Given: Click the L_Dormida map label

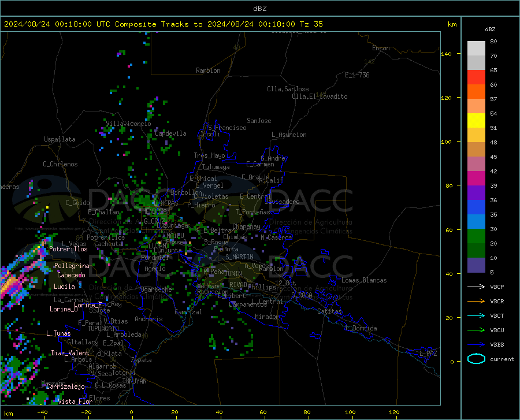Looking at the screenshot, I should pos(361,328).
